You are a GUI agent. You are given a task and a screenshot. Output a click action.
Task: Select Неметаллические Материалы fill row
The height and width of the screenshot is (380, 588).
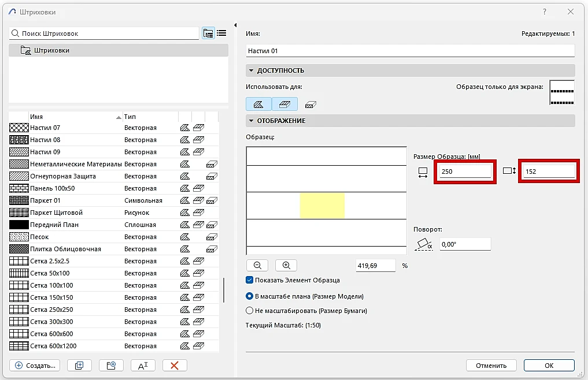(x=113, y=164)
